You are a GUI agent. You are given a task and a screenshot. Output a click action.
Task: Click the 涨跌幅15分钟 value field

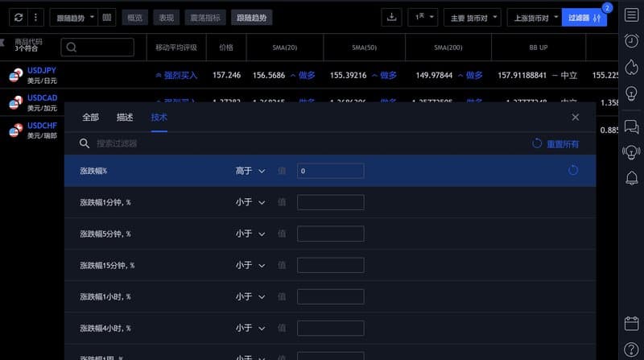[x=331, y=265]
